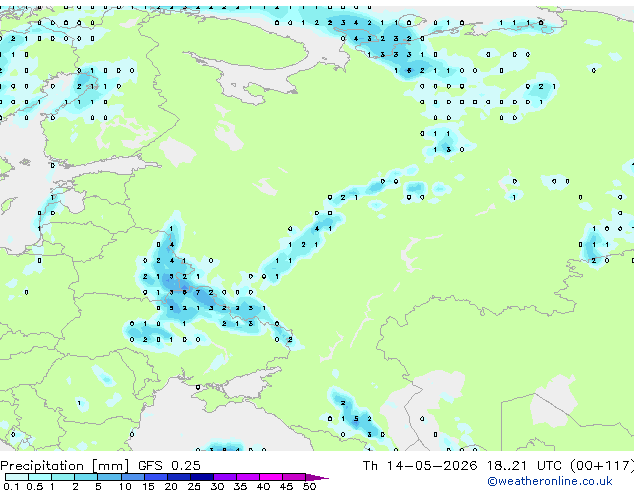Click the legend label '50'
The height and width of the screenshot is (490, 634).
click(x=309, y=486)
